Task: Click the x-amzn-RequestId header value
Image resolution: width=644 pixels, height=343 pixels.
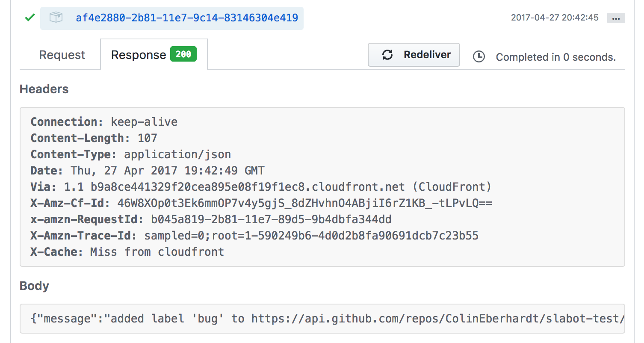Action: coord(271,219)
